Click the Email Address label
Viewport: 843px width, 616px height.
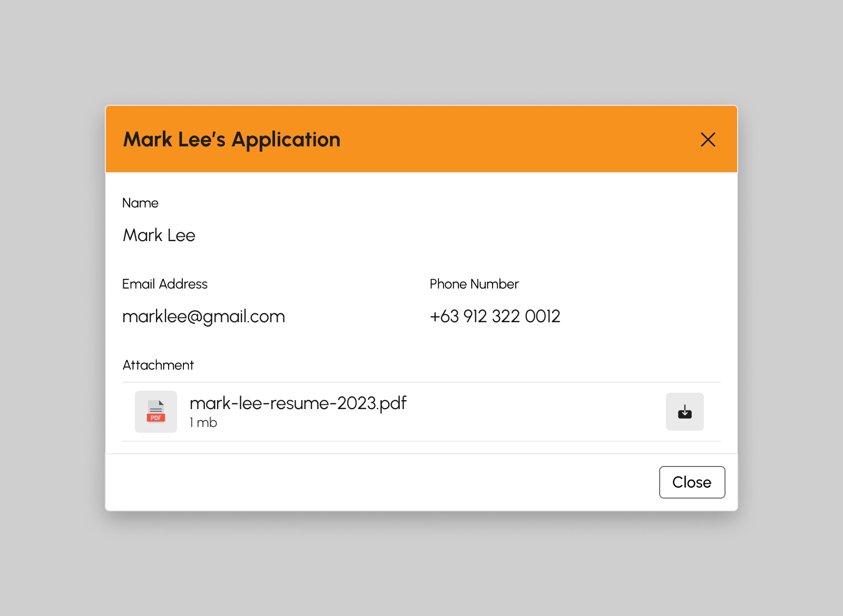coord(165,284)
